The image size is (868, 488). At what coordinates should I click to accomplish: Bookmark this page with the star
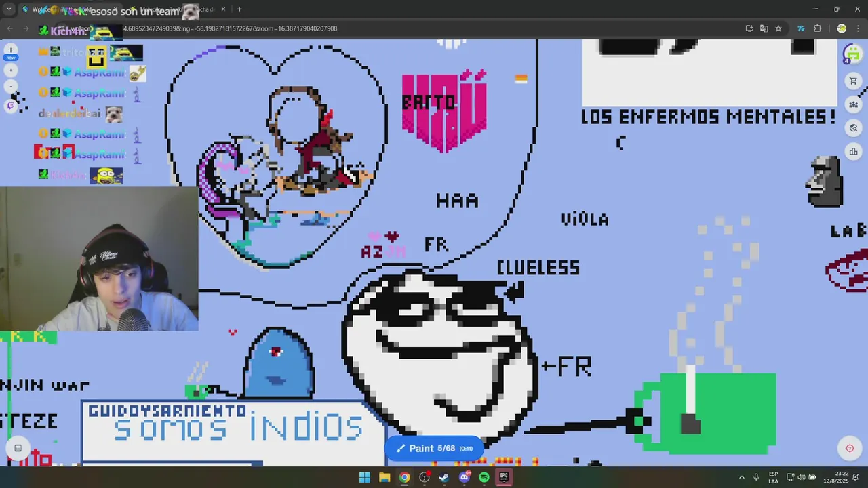(x=778, y=28)
